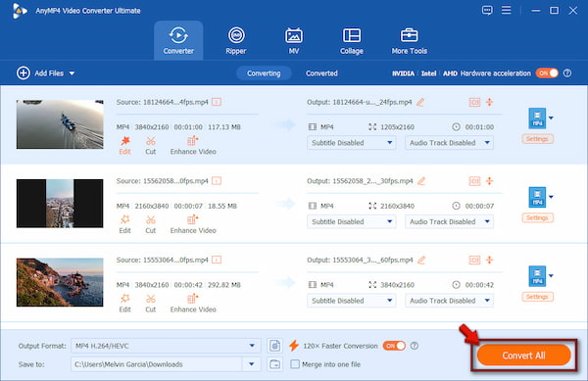Show source info for 18124664 video
Viewport: 588px width, 381px height.
coord(217,102)
